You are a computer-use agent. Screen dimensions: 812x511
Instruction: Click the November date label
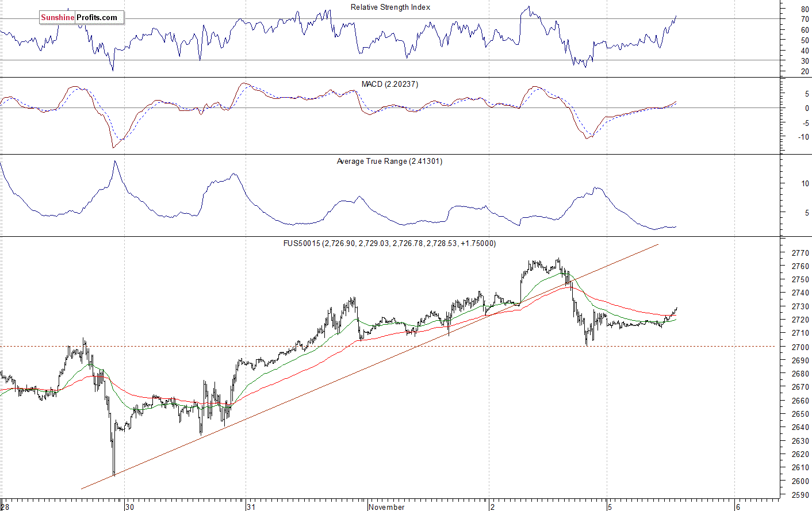click(386, 507)
